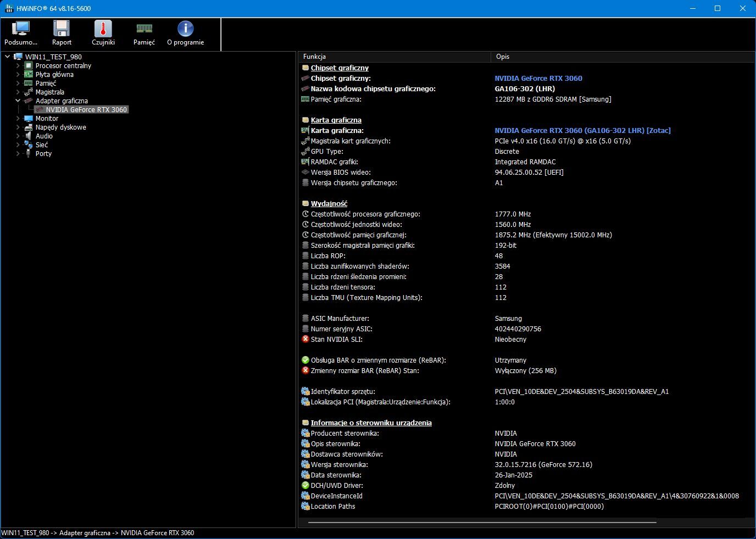The width and height of the screenshot is (756, 539).
Task: Click the clock icon beside Częstotliwość procesora graficznego
Action: click(x=305, y=214)
